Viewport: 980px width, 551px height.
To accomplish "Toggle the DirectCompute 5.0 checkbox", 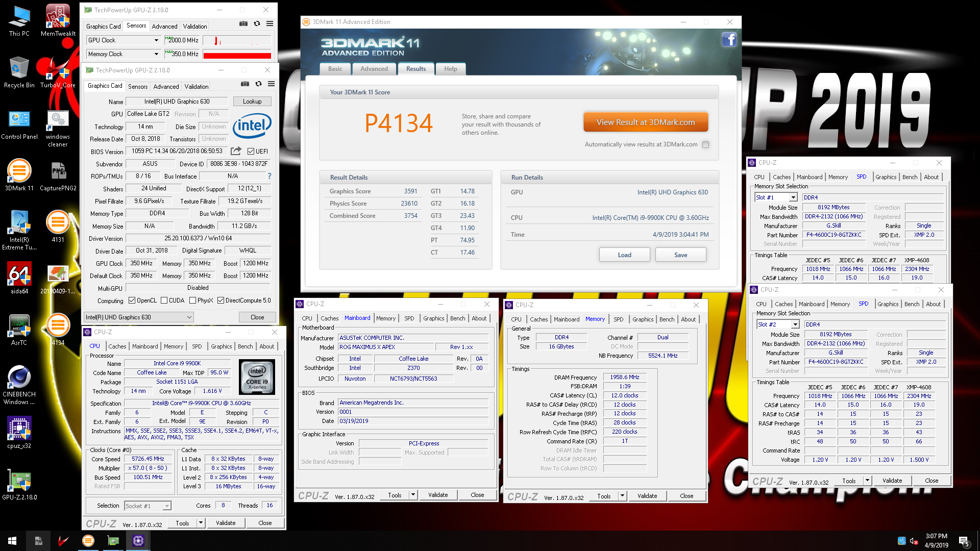I will pos(220,300).
